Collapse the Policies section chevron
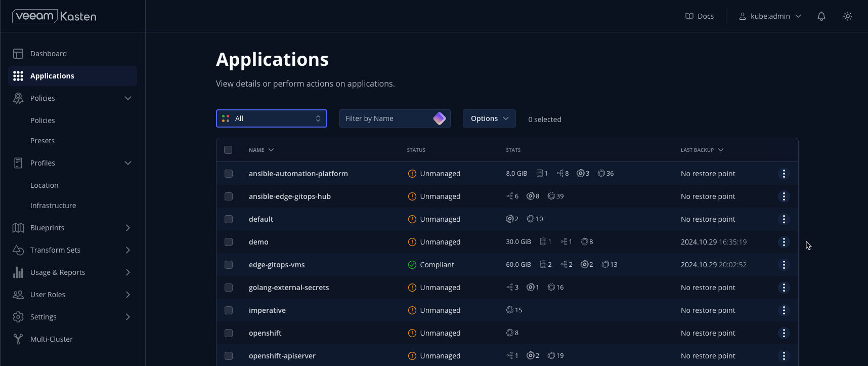This screenshot has width=868, height=366. pos(128,98)
